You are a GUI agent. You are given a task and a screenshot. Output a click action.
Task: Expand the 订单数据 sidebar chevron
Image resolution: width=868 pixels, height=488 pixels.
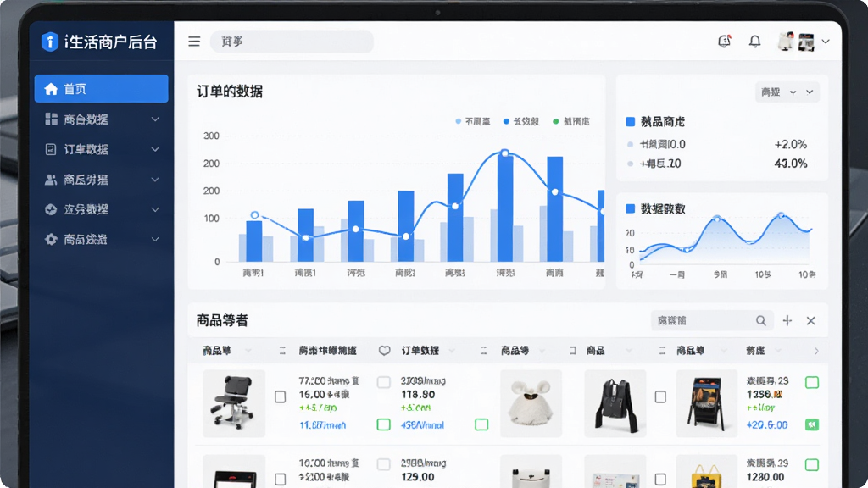[x=156, y=149]
